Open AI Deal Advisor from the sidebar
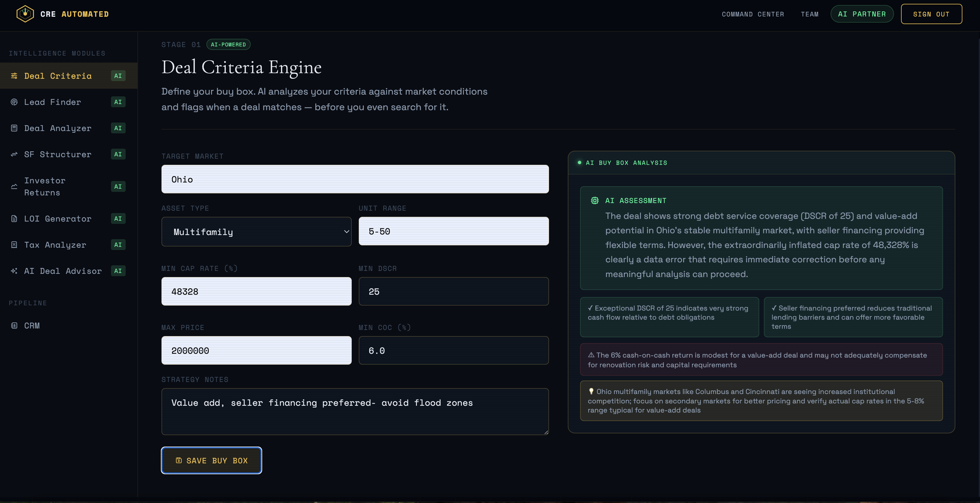The width and height of the screenshot is (980, 503). pos(68,271)
